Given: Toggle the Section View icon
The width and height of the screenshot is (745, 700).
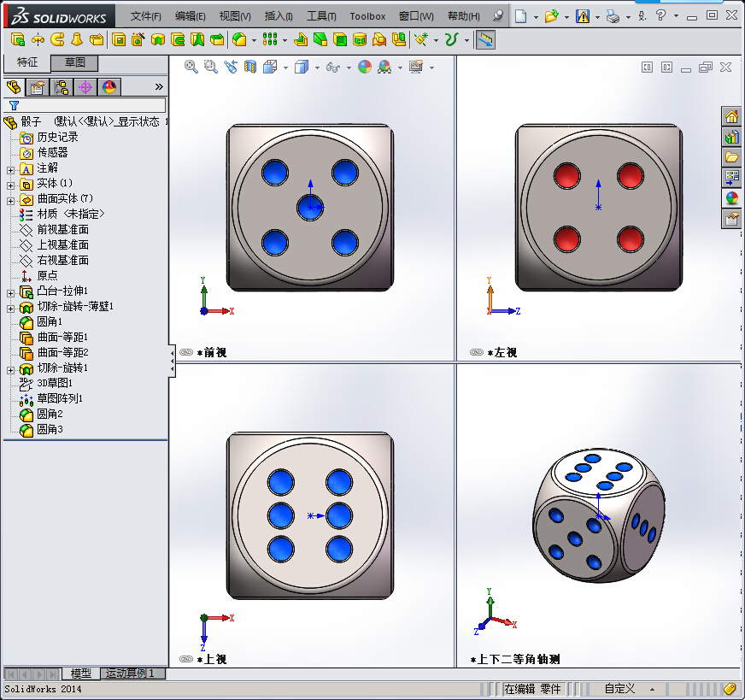Looking at the screenshot, I should pos(250,67).
